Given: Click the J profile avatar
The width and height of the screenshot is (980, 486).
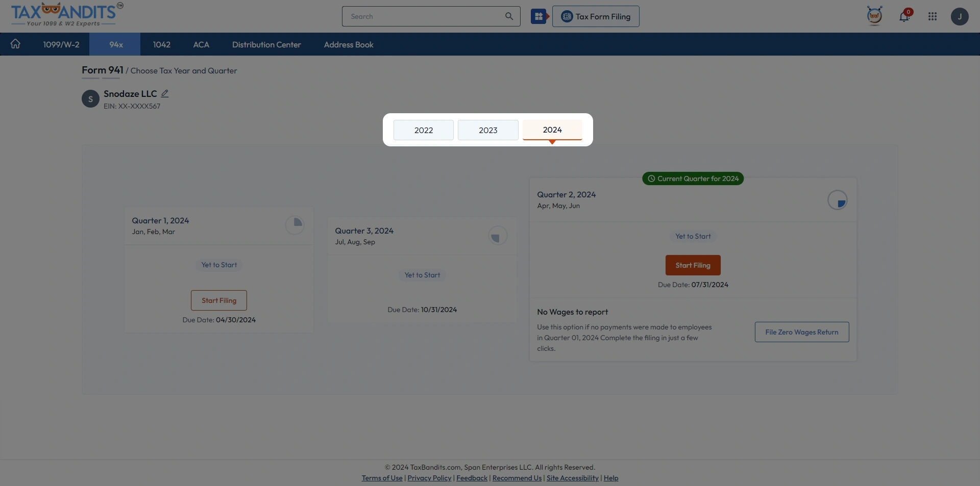Looking at the screenshot, I should tap(960, 16).
